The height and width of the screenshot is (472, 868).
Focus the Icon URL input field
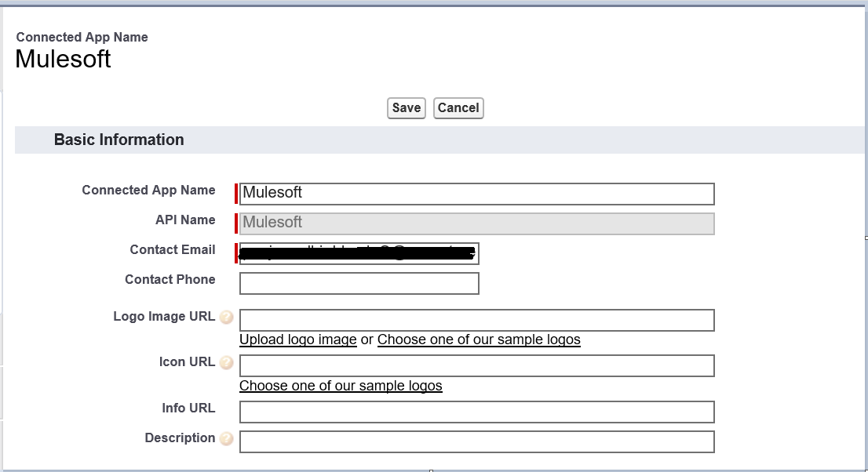click(477, 365)
